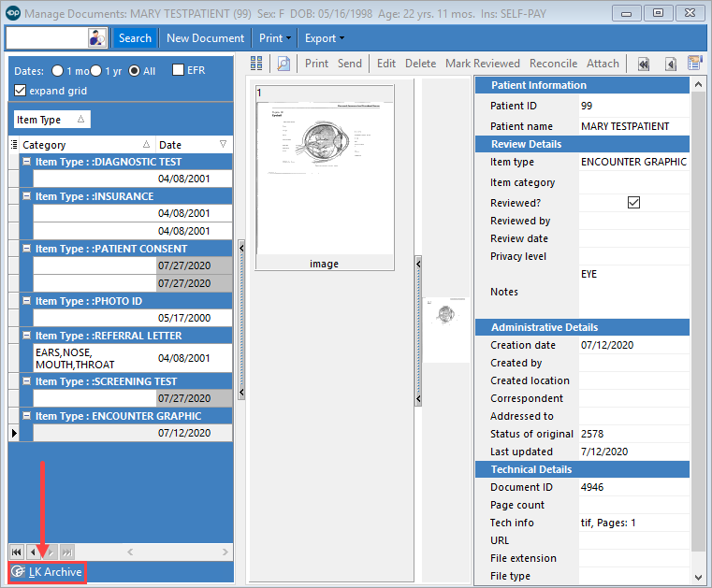Collapse the DIAGNOSTIC TEST item type group

coord(27,161)
